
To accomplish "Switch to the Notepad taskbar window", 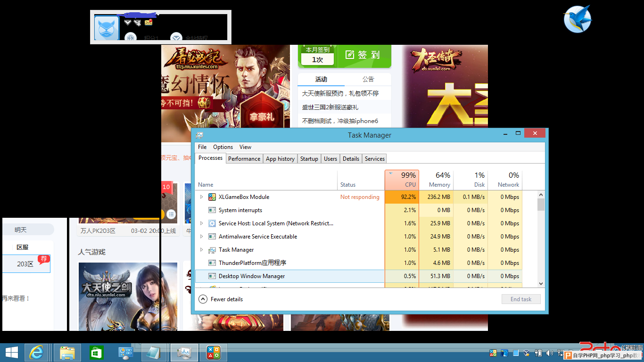I will tap(154, 353).
